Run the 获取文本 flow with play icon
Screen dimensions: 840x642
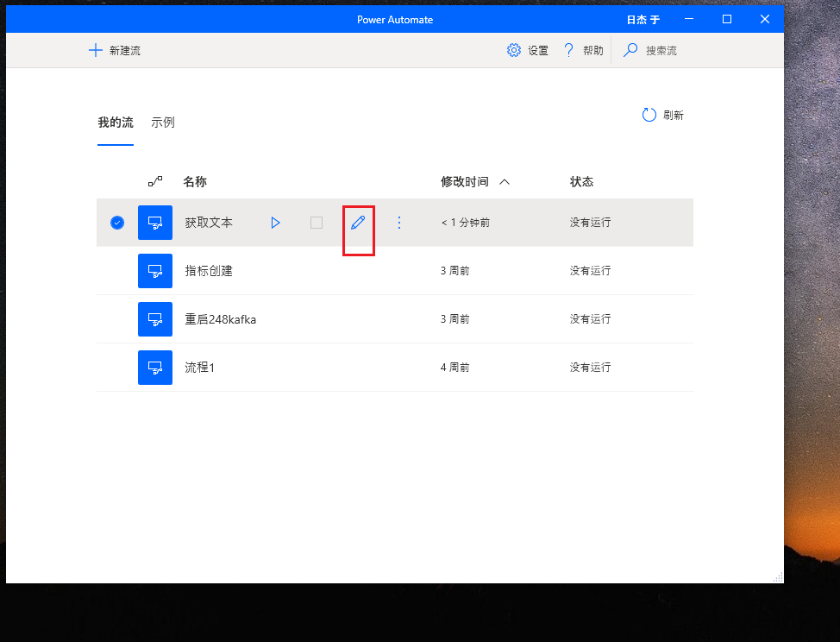(275, 223)
